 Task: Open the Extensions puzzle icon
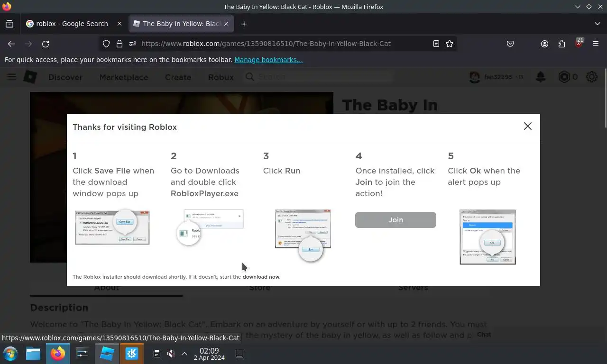click(x=561, y=44)
